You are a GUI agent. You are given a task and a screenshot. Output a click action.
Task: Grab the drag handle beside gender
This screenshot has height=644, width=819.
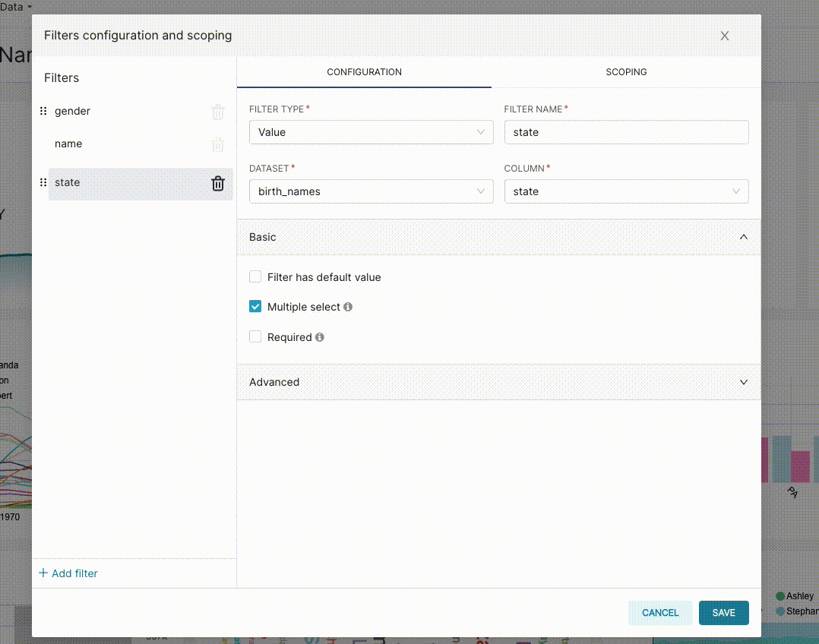43,111
